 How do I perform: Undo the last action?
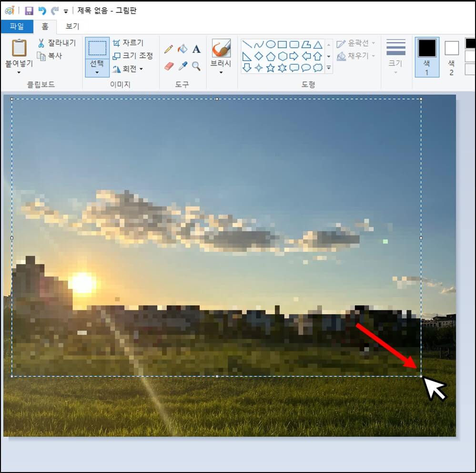[42, 11]
